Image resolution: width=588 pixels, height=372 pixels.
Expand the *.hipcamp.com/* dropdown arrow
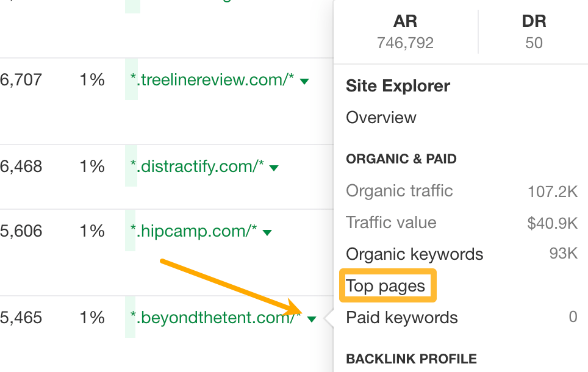coord(267,231)
